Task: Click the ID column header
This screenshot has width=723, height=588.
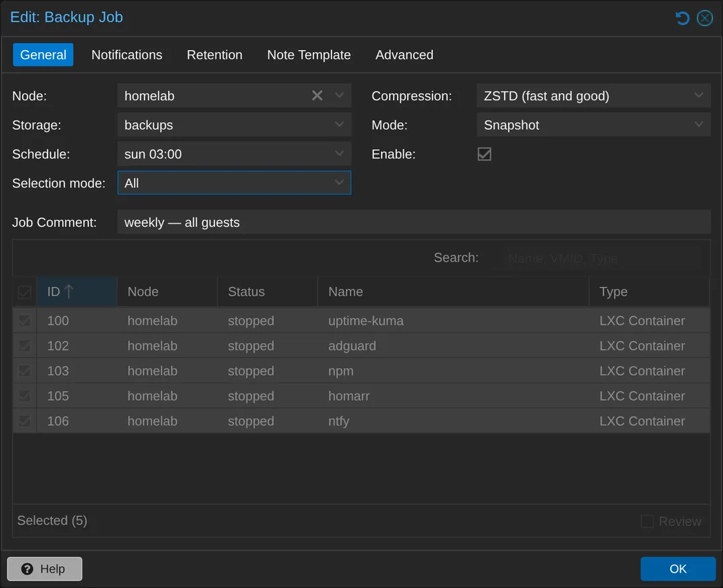Action: pyautogui.click(x=76, y=292)
